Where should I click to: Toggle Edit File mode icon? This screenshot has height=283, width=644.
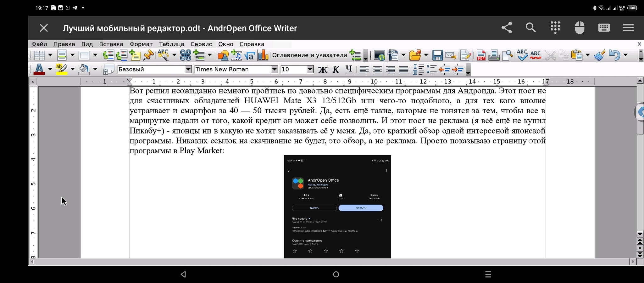tap(466, 55)
